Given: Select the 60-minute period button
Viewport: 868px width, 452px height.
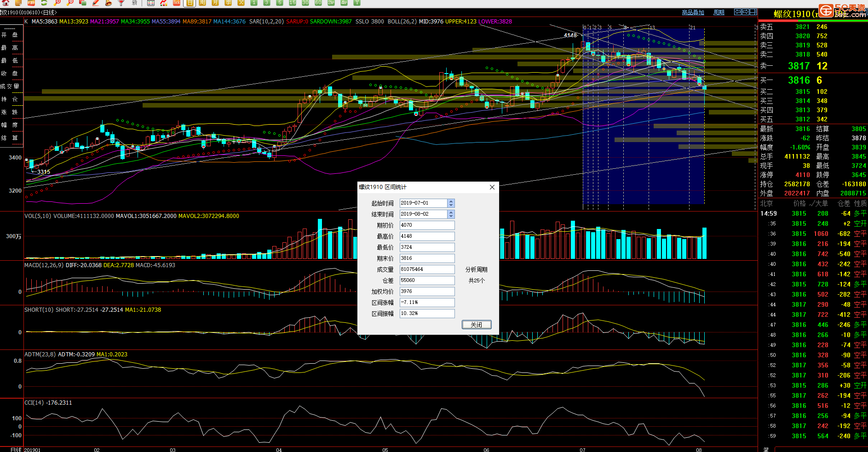Looking at the screenshot, I should pos(318,2).
